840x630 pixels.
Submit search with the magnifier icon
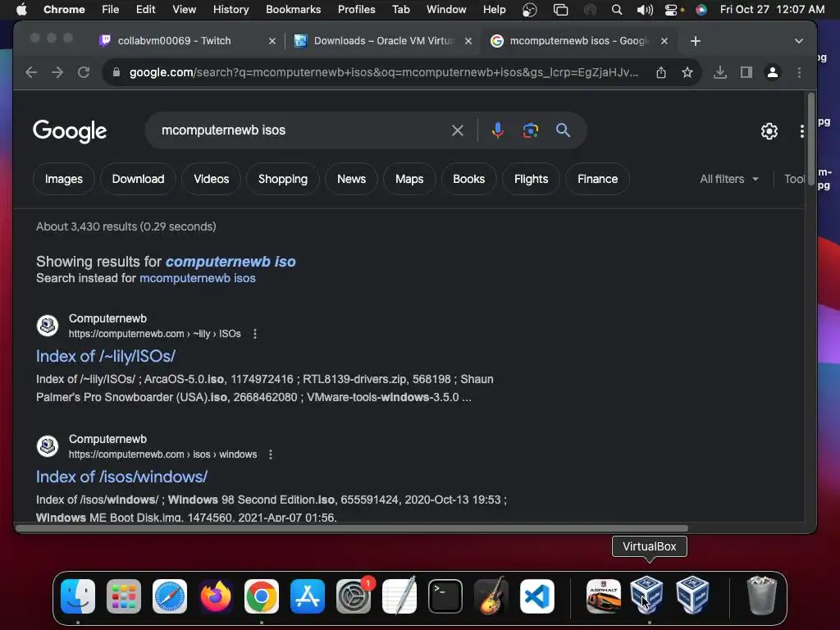coord(563,130)
